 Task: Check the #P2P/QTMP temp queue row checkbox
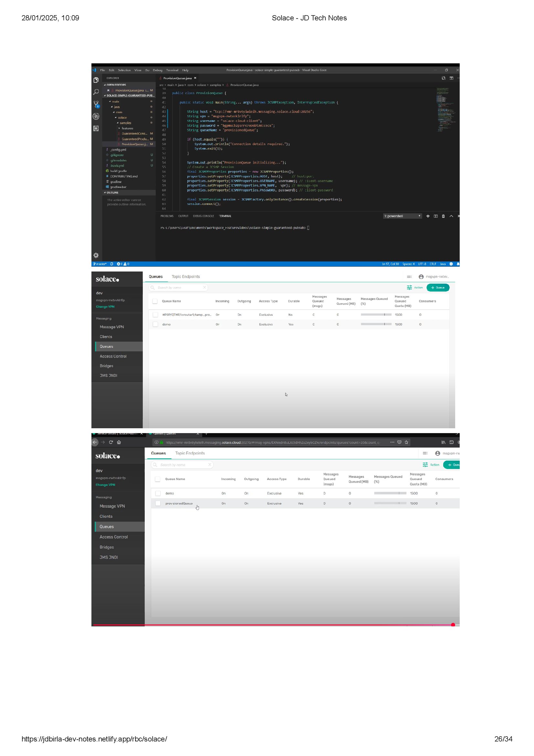(x=155, y=315)
